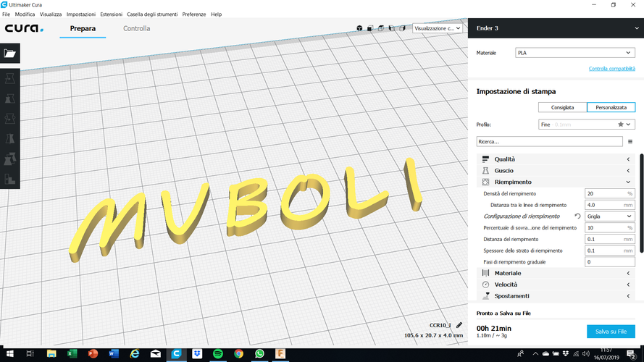
Task: Expand the Materiale settings section
Action: [556, 274]
